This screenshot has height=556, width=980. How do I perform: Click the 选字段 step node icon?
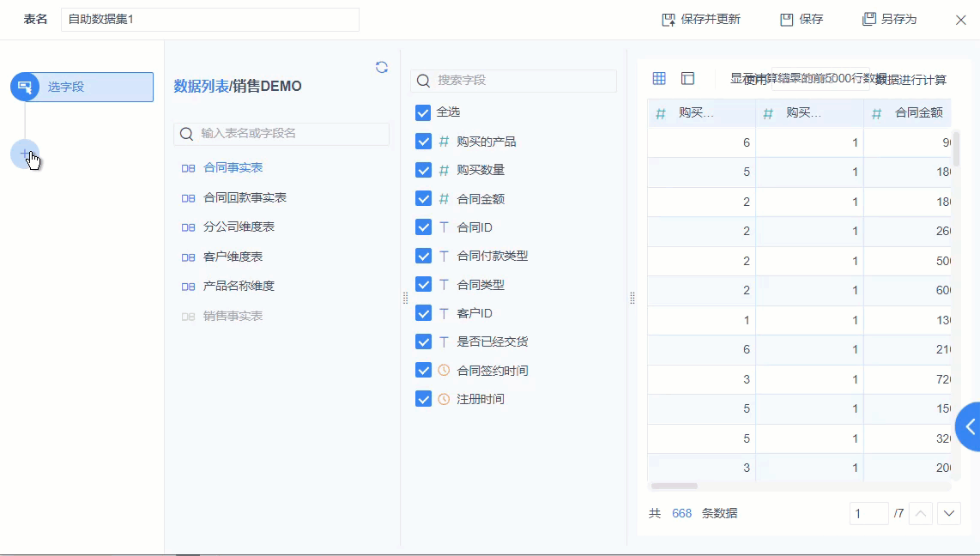pos(25,86)
